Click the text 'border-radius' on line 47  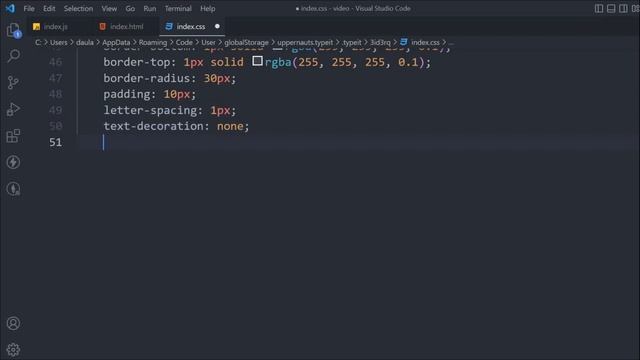(147, 78)
